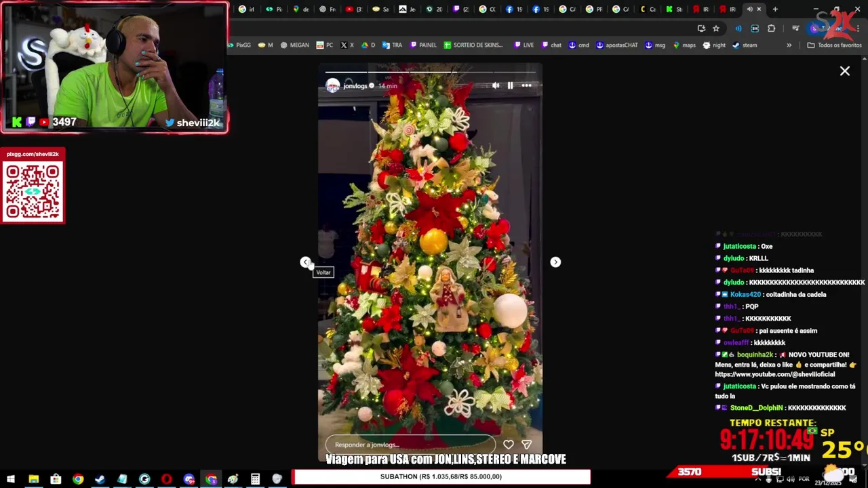
Task: Mute the Instagram story audio
Action: pyautogui.click(x=496, y=85)
